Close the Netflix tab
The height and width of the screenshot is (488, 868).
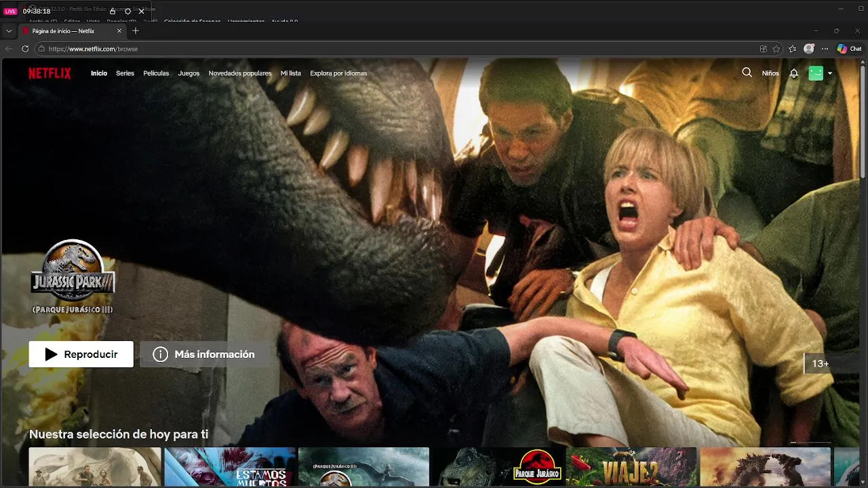[119, 31]
